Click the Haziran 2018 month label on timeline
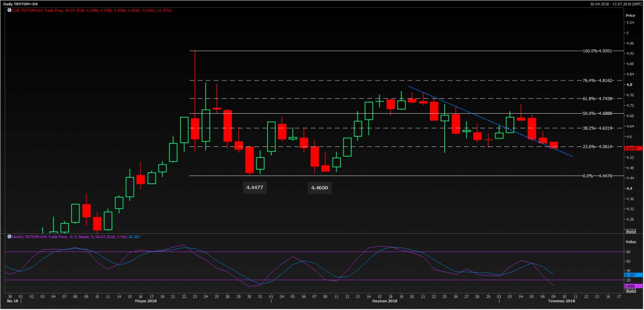The width and height of the screenshot is (644, 310). [x=385, y=302]
